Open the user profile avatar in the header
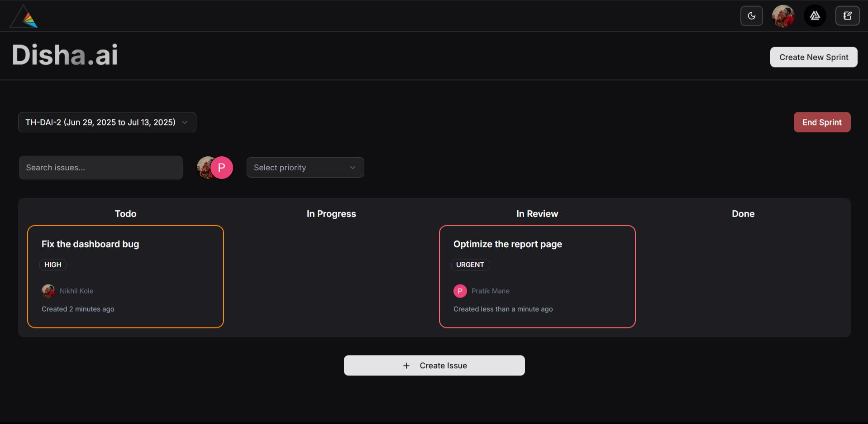 783,16
